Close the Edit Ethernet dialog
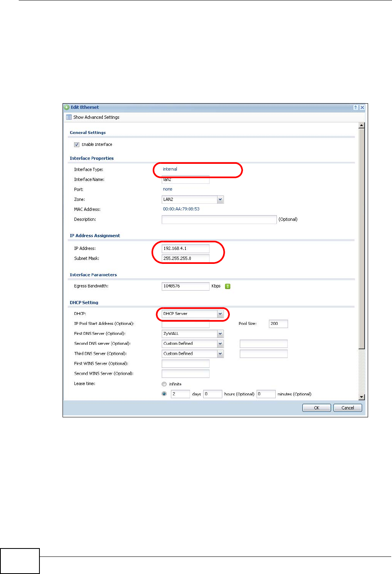Screen dimensions: 392x574 pyautogui.click(x=362, y=108)
